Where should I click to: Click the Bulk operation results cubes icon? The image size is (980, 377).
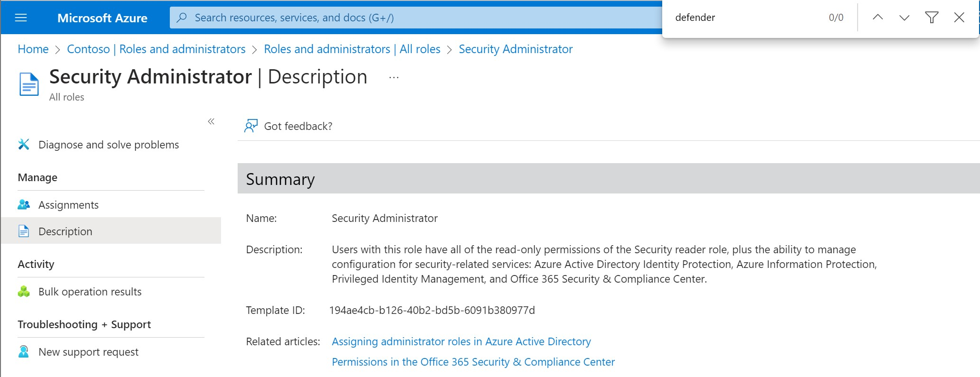tap(24, 291)
